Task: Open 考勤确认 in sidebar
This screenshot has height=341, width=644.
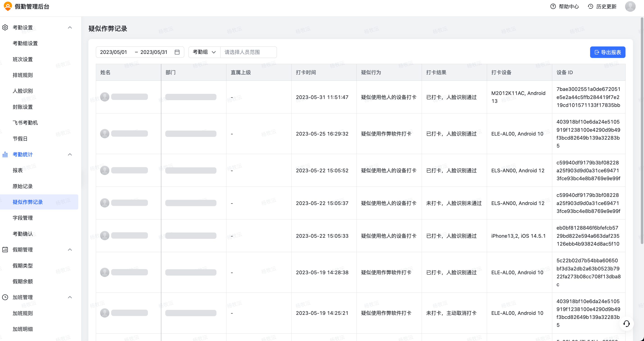Action: tap(23, 234)
